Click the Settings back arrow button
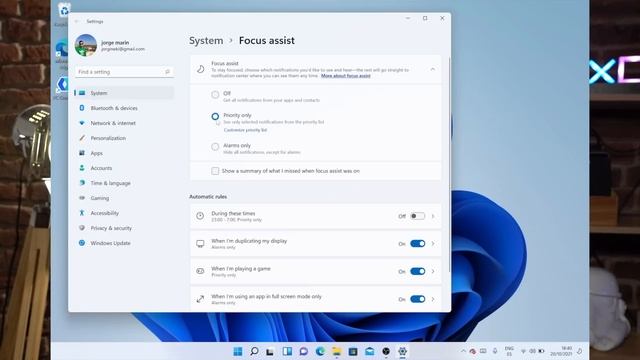The height and width of the screenshot is (360, 640). tap(77, 21)
